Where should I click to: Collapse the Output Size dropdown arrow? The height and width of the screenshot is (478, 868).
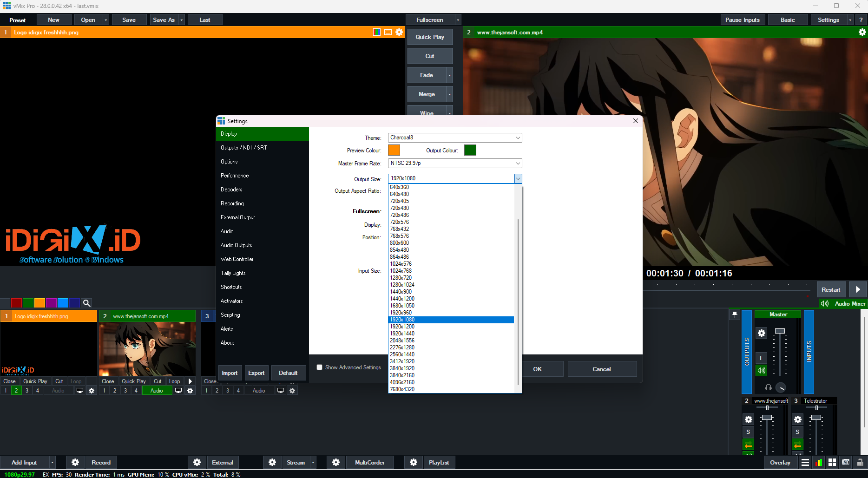(518, 178)
